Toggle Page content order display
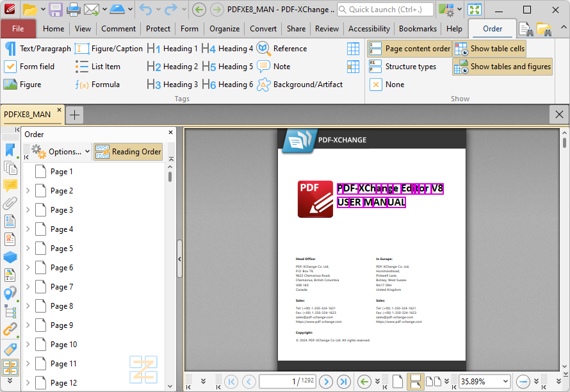The image size is (570, 392). click(x=409, y=49)
